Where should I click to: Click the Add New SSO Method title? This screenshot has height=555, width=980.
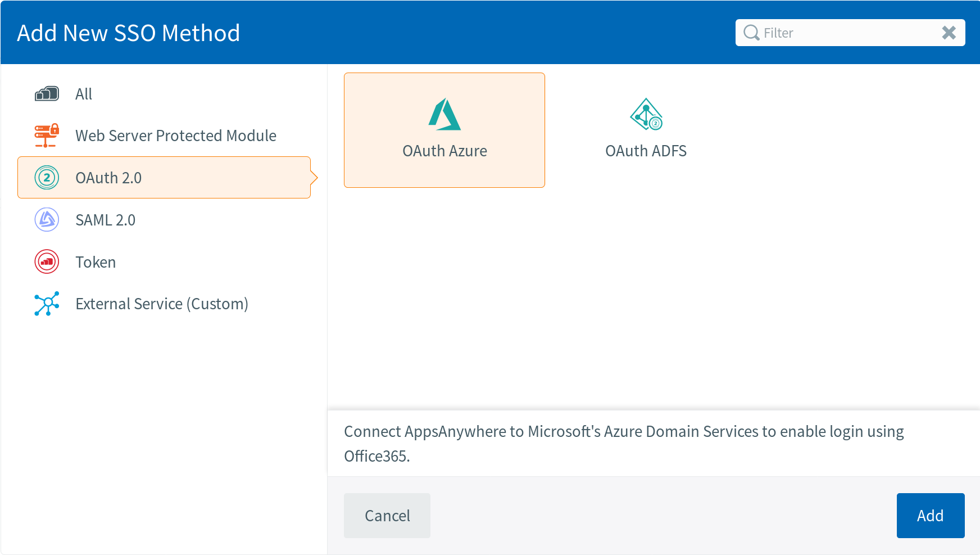tap(129, 33)
